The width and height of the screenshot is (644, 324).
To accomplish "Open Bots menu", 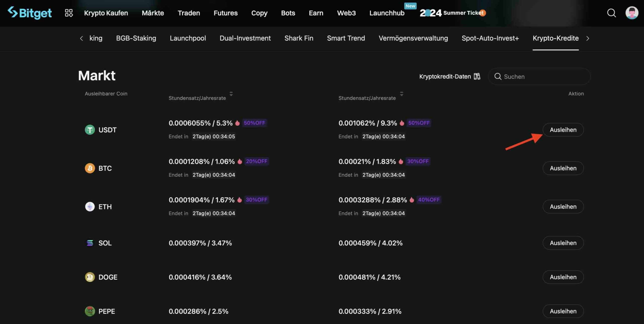I will [x=288, y=13].
